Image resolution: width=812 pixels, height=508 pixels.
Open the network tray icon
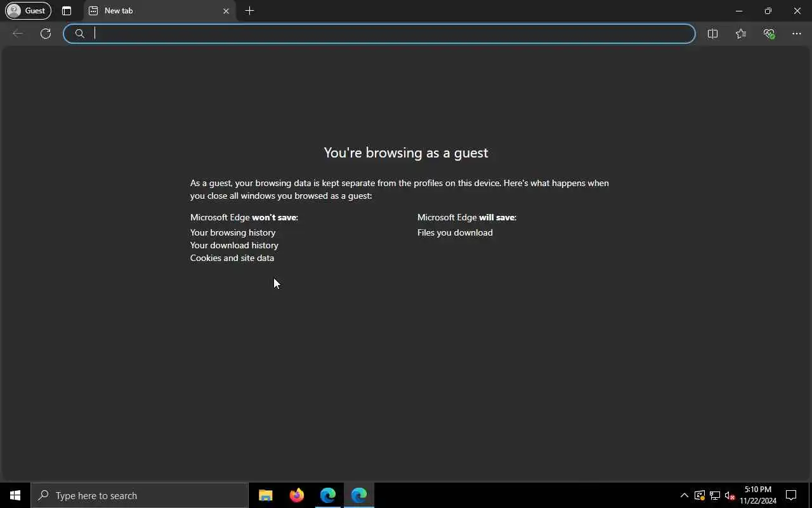[x=714, y=495]
